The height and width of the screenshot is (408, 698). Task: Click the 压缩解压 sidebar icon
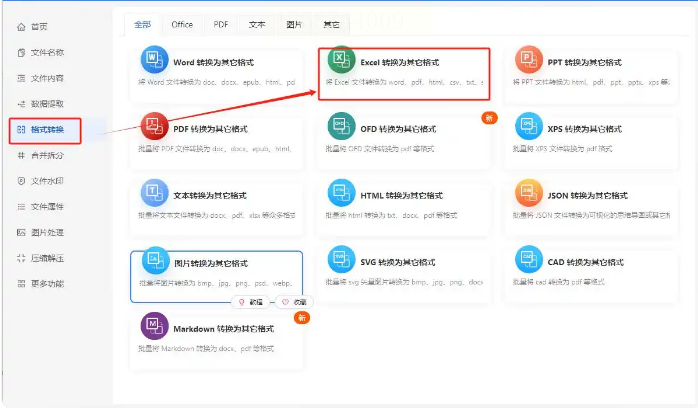[x=21, y=258]
